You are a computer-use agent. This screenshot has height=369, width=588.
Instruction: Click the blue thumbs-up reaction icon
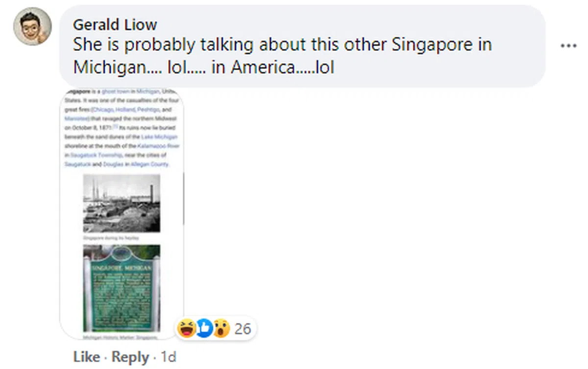pos(204,328)
